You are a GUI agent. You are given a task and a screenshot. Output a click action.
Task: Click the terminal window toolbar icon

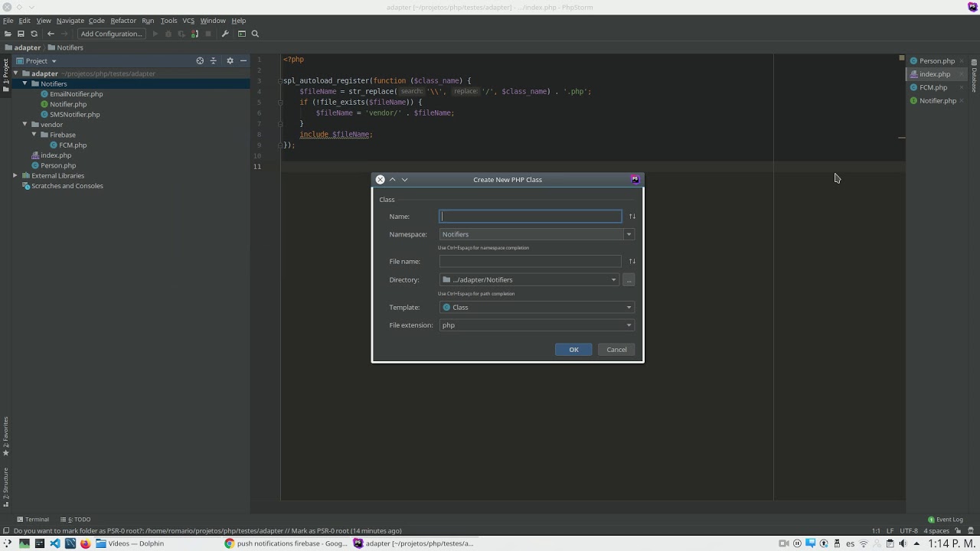coord(242,34)
